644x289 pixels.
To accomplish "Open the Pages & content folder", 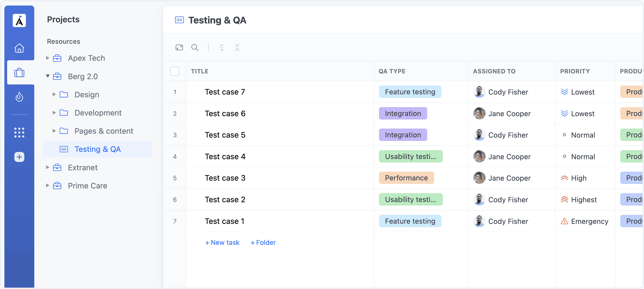I will pyautogui.click(x=104, y=131).
